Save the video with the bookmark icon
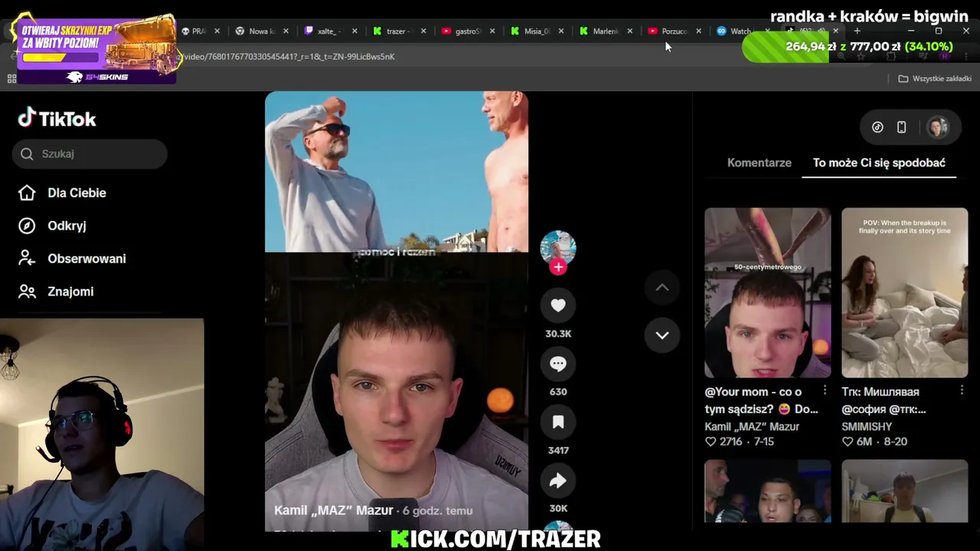Image resolution: width=980 pixels, height=551 pixels. (558, 422)
